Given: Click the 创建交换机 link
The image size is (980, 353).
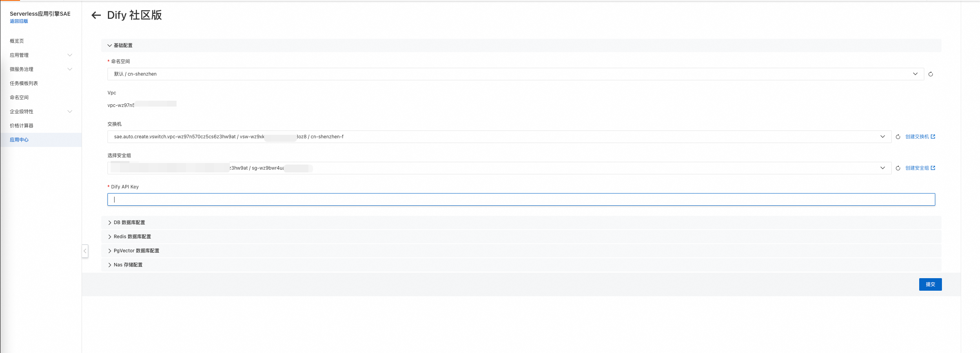Looking at the screenshot, I should [x=920, y=137].
